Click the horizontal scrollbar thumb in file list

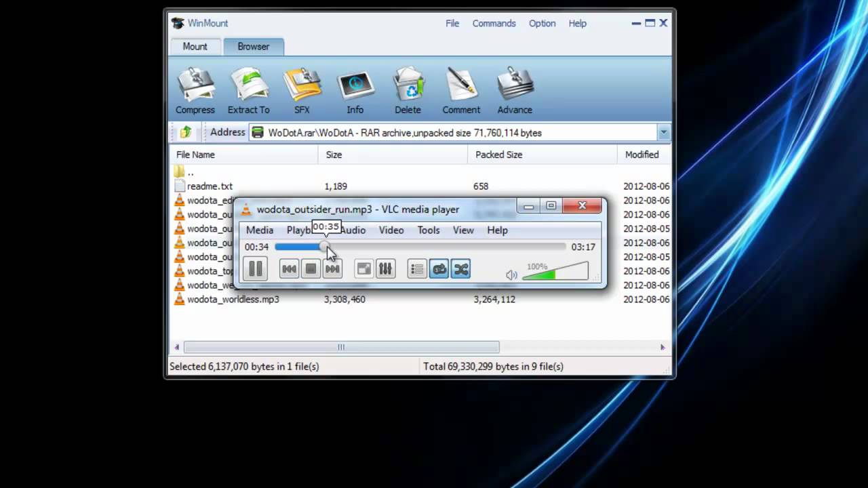[341, 347]
